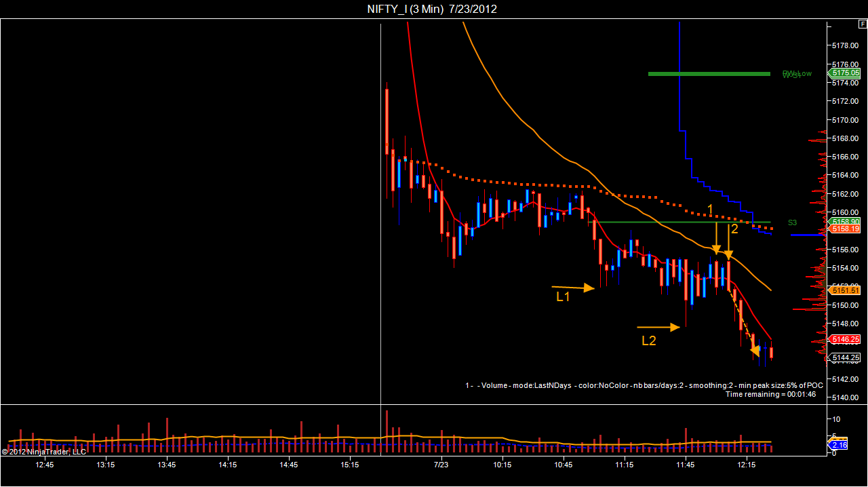This screenshot has height=487, width=868.
Task: Click the 5164.00 price axis label
Action: click(x=845, y=175)
